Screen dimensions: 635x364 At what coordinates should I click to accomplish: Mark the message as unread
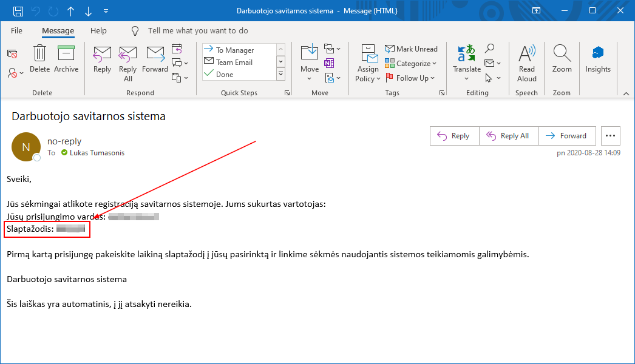tap(411, 49)
